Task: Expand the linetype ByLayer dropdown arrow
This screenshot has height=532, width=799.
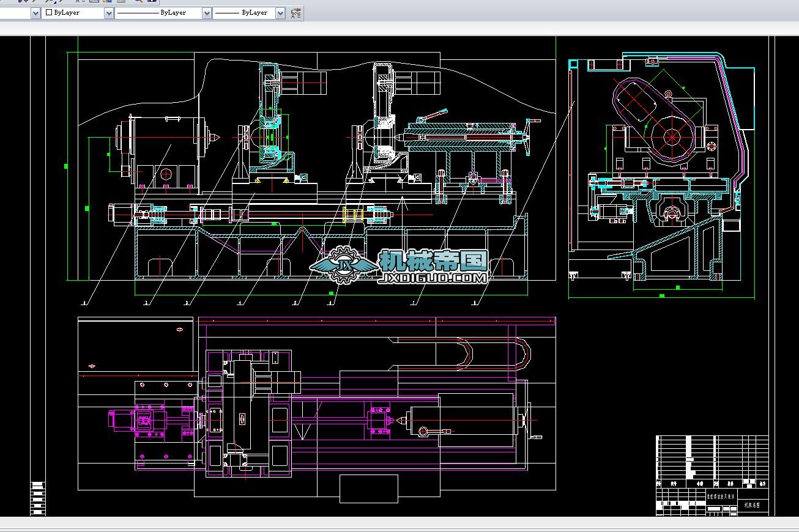Action: [207, 13]
